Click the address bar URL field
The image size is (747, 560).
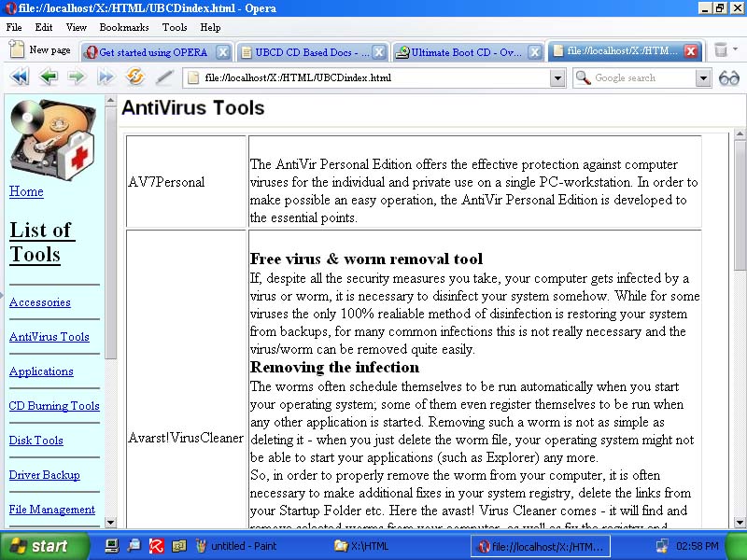coord(373,78)
